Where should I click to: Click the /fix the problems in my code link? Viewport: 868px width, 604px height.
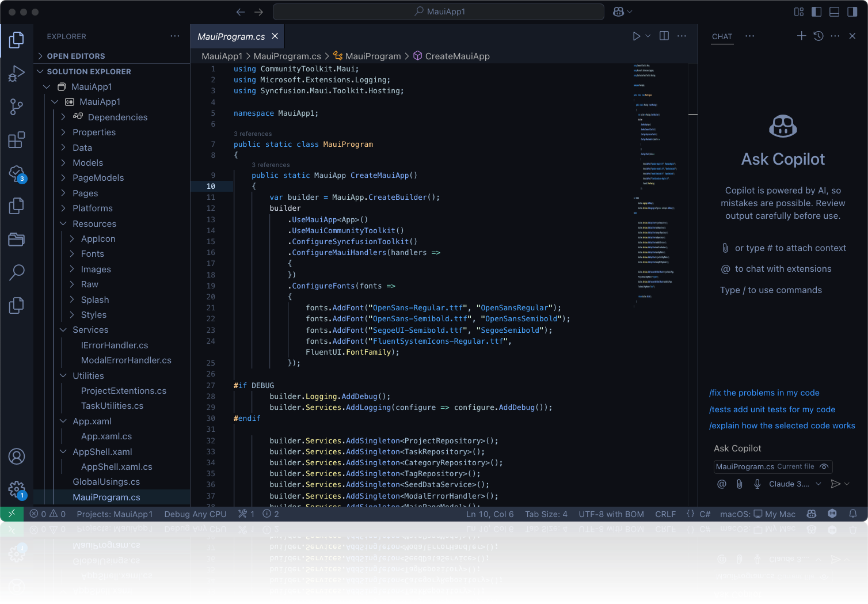click(x=764, y=393)
